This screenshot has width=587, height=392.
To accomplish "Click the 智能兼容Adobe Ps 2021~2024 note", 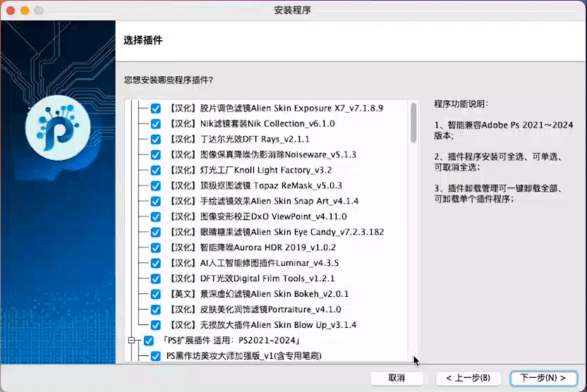I will pos(504,130).
